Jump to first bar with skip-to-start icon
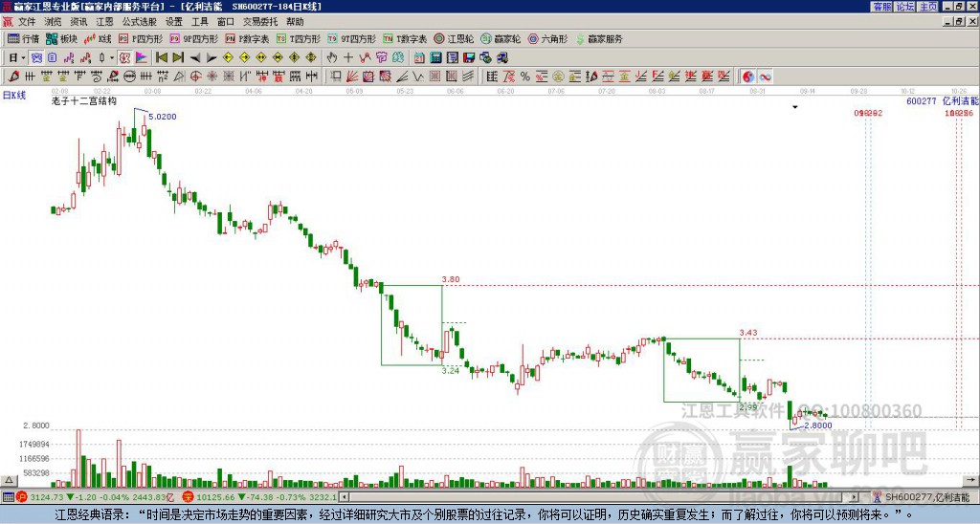The height and width of the screenshot is (524, 980). click(162, 57)
